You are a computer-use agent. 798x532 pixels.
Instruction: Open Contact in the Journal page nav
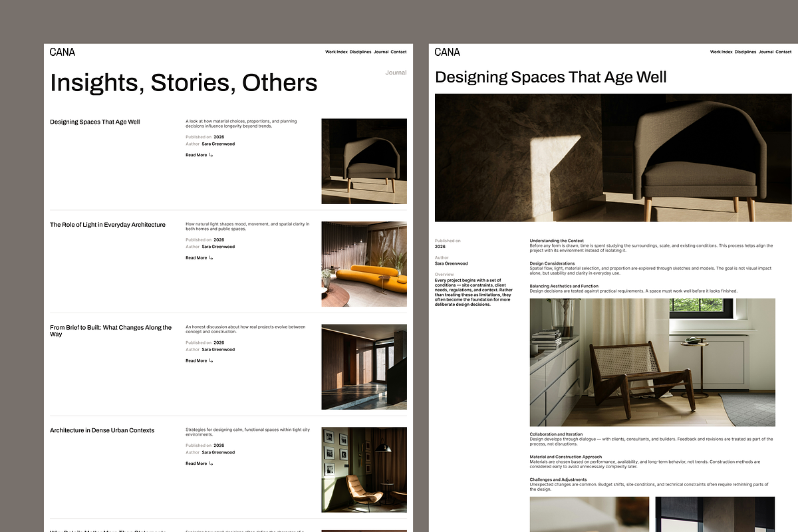(x=399, y=52)
